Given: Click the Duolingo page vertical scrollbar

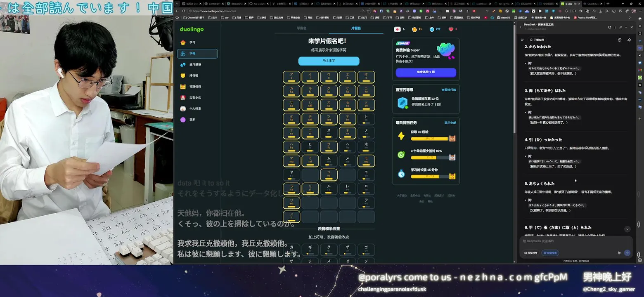Looking at the screenshot, I should [x=514, y=78].
